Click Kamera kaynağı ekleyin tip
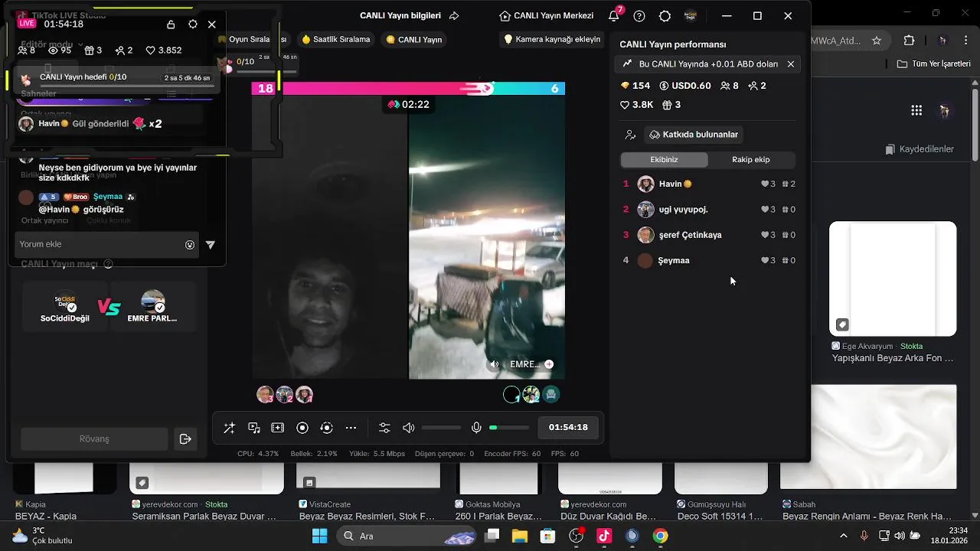 tap(552, 40)
